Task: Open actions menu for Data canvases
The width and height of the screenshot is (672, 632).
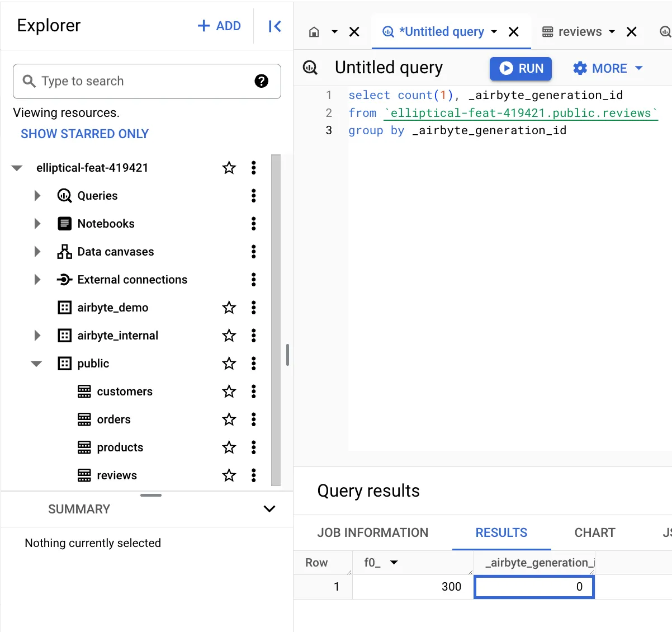Action: pyautogui.click(x=254, y=252)
